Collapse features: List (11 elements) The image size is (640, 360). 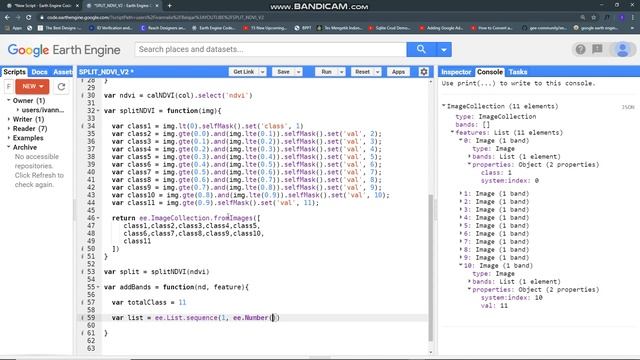(x=452, y=132)
